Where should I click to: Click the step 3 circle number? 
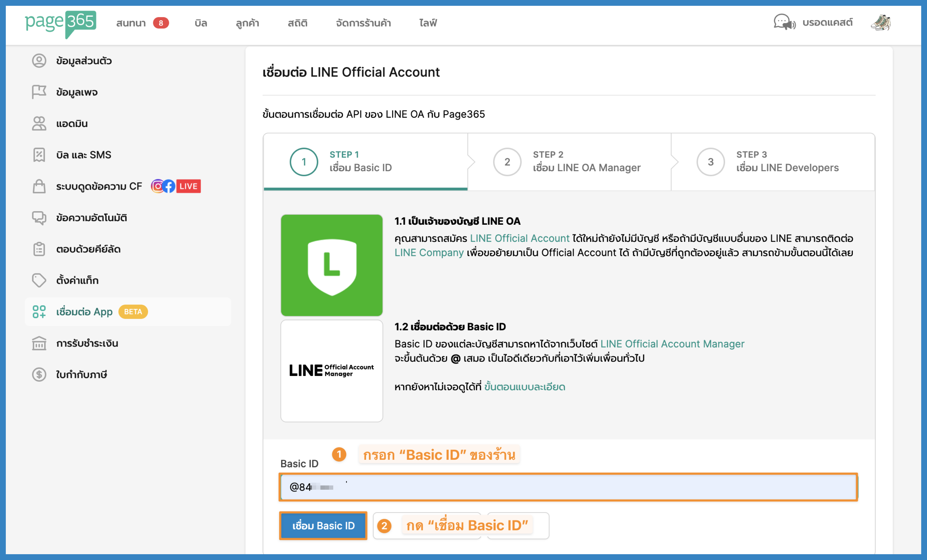tap(711, 162)
